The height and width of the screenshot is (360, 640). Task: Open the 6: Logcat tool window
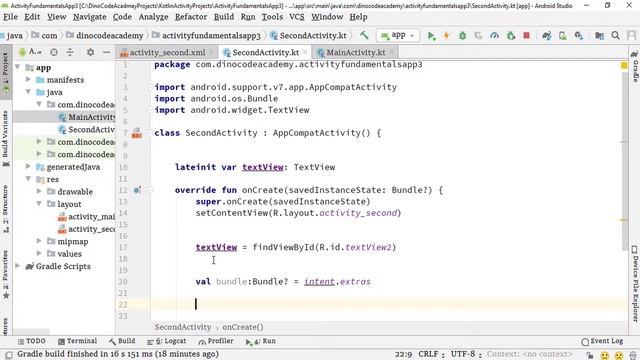167,341
